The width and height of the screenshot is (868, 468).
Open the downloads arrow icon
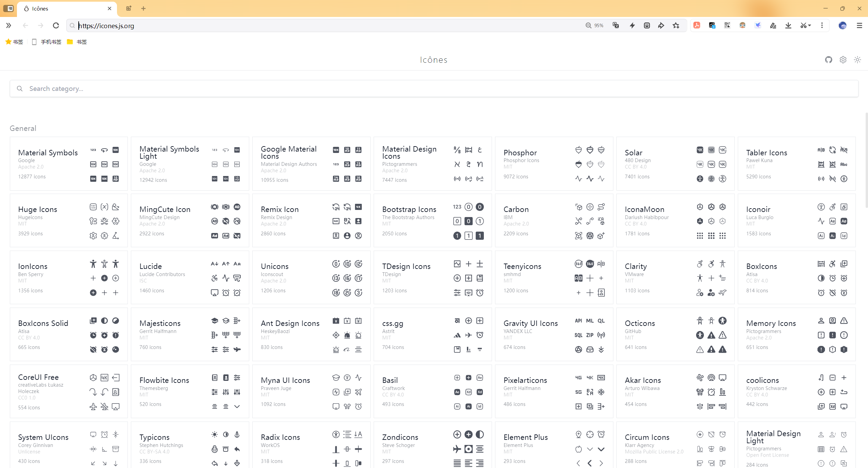(x=788, y=25)
